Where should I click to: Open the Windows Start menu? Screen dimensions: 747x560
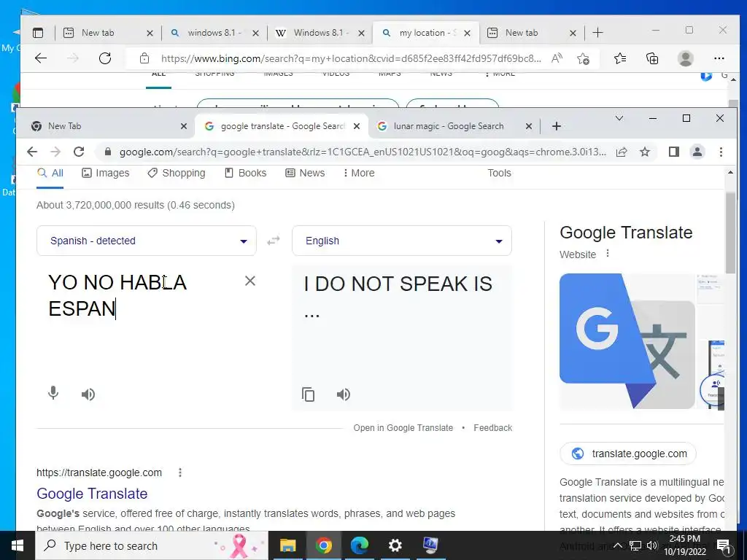(x=18, y=545)
